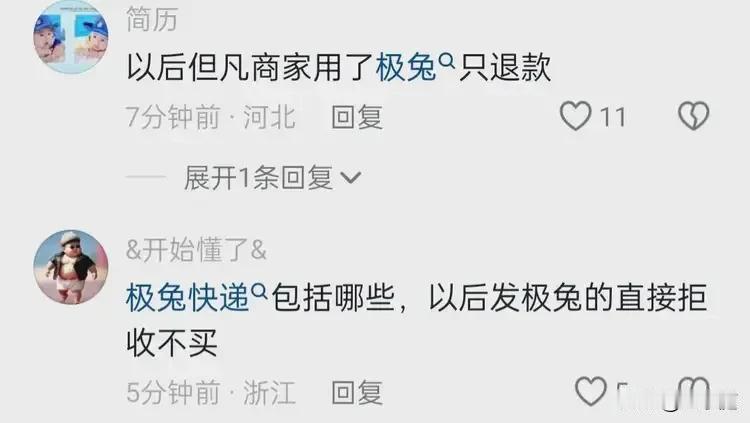This screenshot has height=423, width=750.
Task: Open 简历's profile avatar
Action: (71, 37)
